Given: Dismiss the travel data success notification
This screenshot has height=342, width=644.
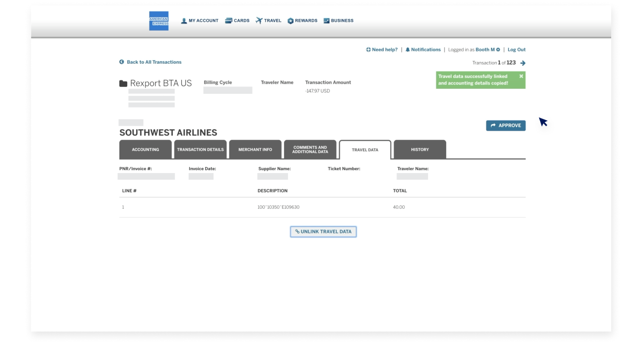Looking at the screenshot, I should coord(521,76).
